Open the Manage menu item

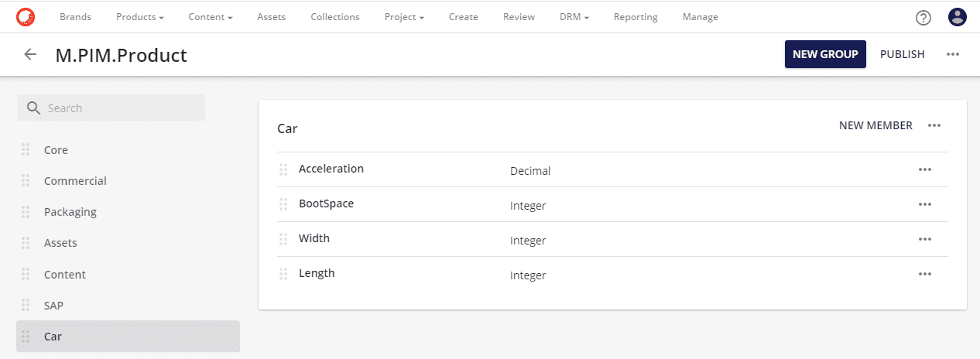click(701, 17)
